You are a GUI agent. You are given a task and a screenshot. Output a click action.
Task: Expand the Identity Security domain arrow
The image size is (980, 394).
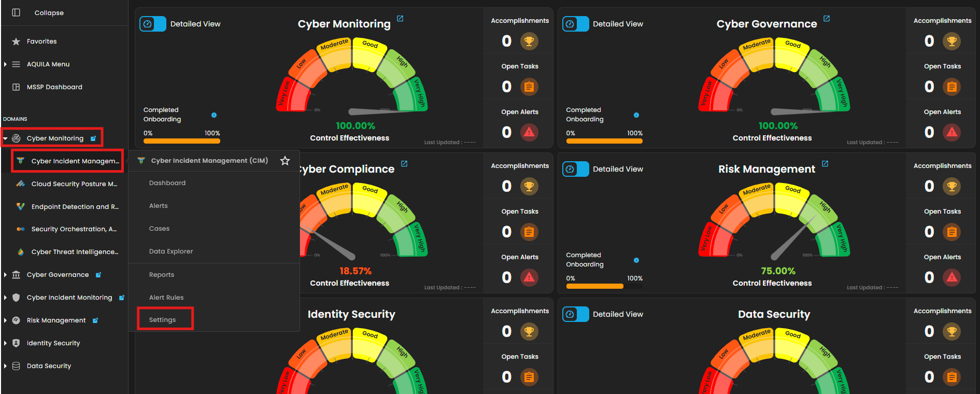(5, 343)
